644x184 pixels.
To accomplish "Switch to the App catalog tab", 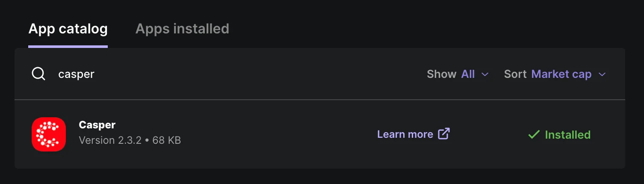I will [x=68, y=29].
